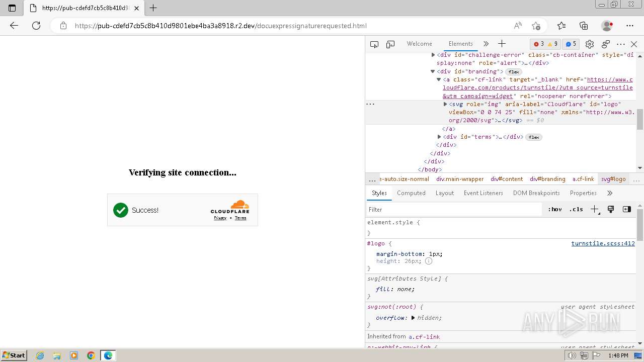Click flex badge on terms div
Viewport: 644px width, 362px height.
(x=534, y=137)
